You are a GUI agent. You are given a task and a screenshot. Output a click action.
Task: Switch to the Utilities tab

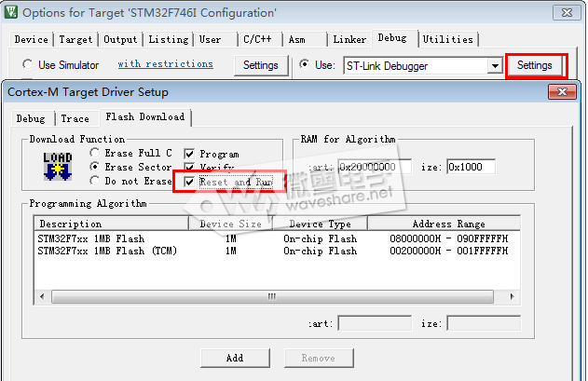tap(447, 40)
